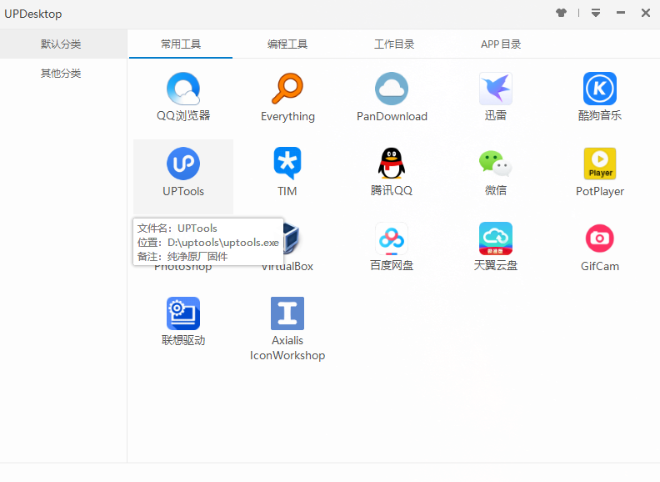Image resolution: width=660 pixels, height=482 pixels.
Task: Launch 百度网盘 icon
Action: click(x=391, y=238)
